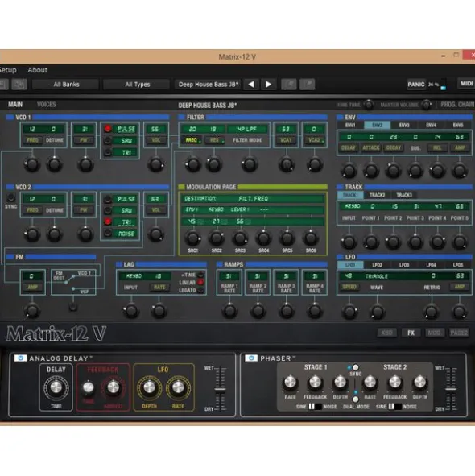This screenshot has width=475, height=476.
Task: Click the MIDI button
Action: click(466, 83)
